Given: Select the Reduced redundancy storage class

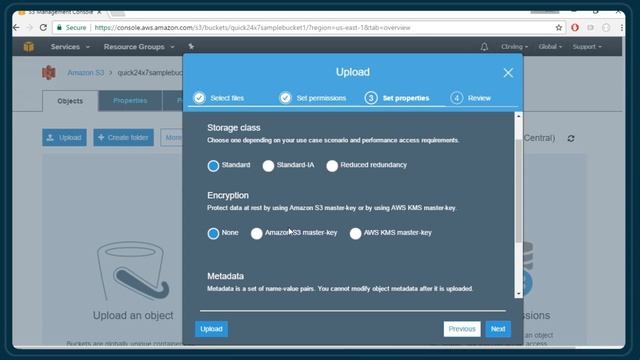Looking at the screenshot, I should coord(332,166).
